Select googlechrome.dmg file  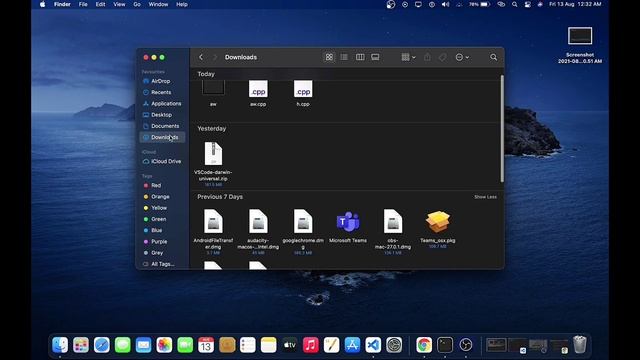[x=303, y=221]
